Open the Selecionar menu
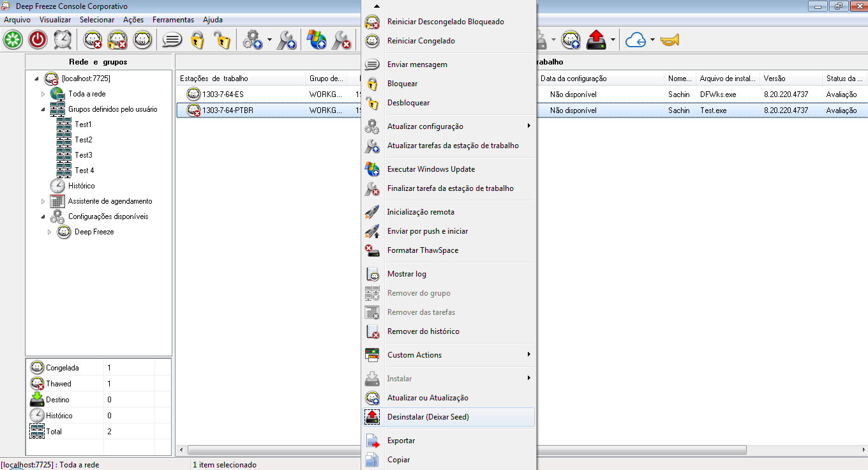The image size is (868, 470). point(97,20)
